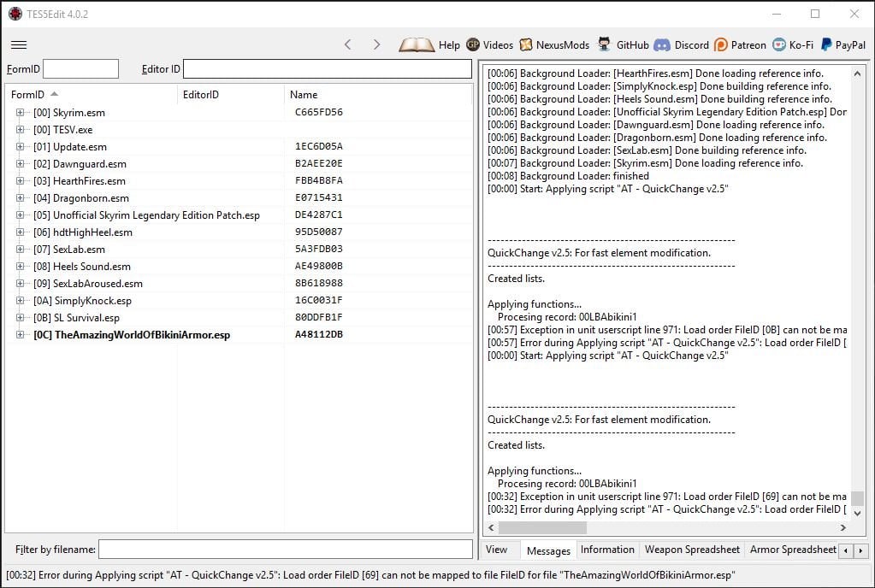Screen dimensions: 875x588
Task: Switch to the Messages tab
Action: pyautogui.click(x=548, y=550)
